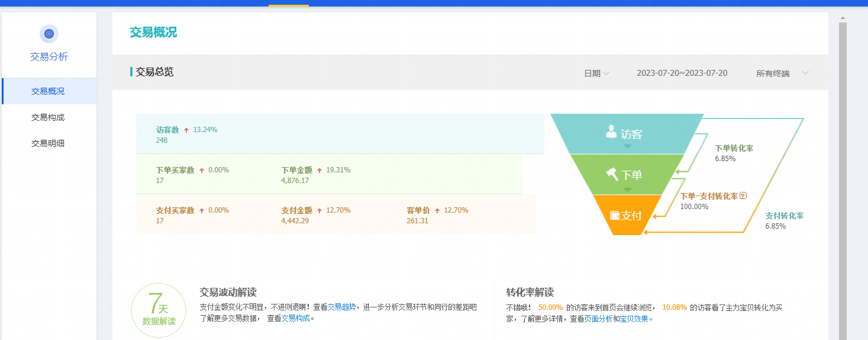Image resolution: width=868 pixels, height=340 pixels.
Task: Click the 交易概况 page title
Action: pyautogui.click(x=153, y=33)
